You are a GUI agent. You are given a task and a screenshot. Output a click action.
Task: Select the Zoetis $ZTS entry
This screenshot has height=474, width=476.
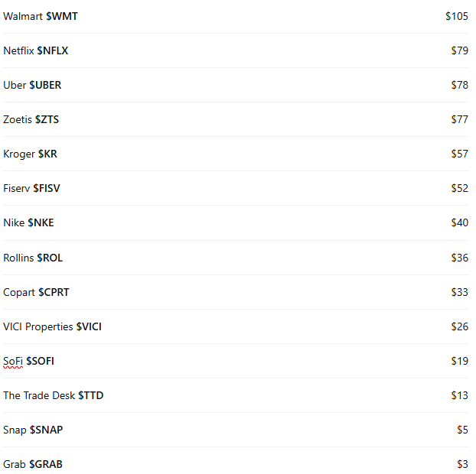[x=31, y=119]
